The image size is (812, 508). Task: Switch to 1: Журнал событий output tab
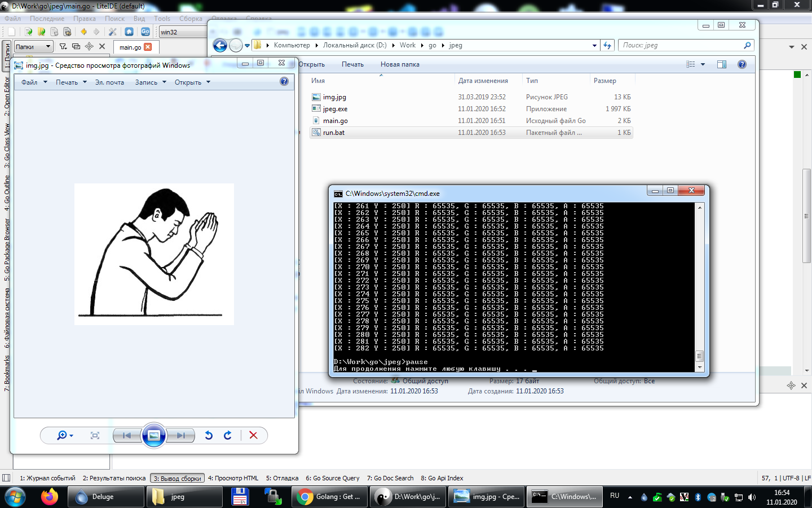coord(47,478)
